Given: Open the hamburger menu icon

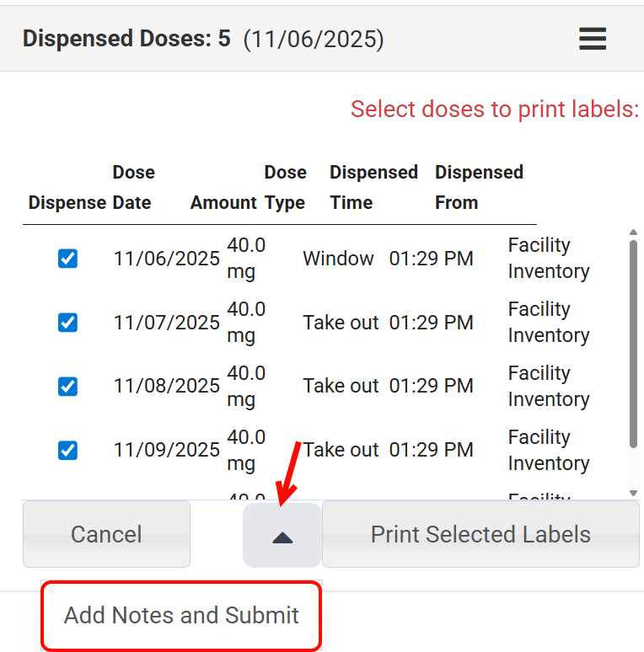Looking at the screenshot, I should point(593,39).
